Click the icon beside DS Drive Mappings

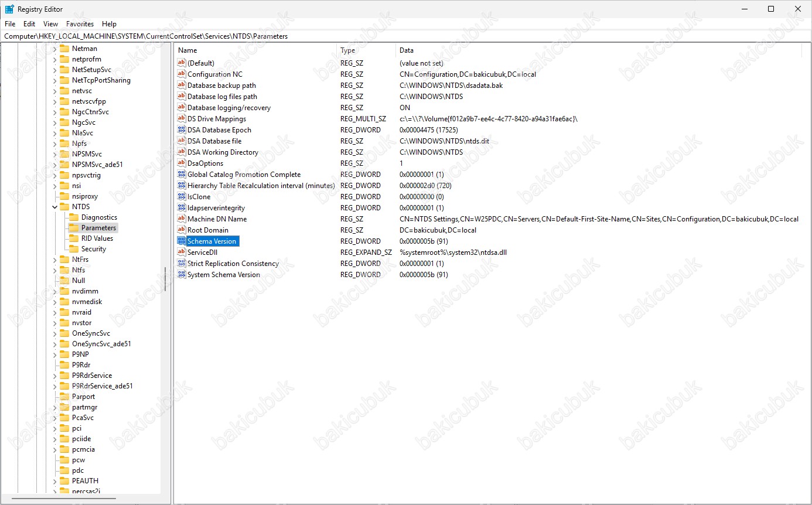click(x=182, y=119)
